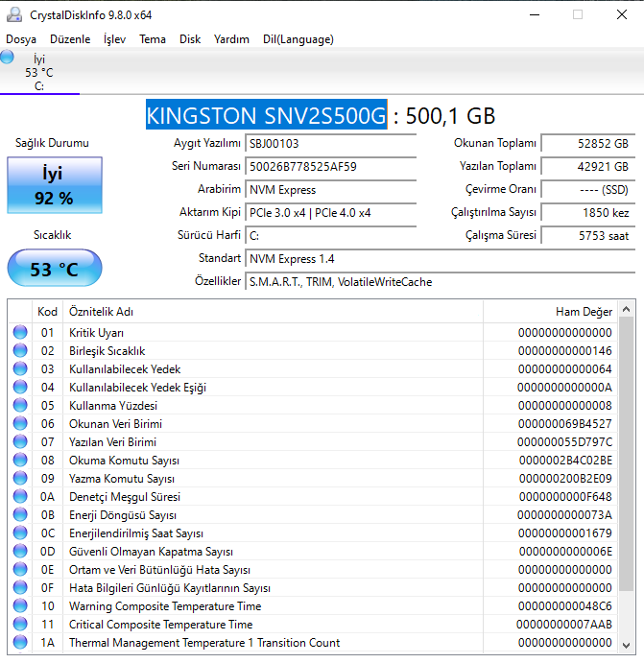The width and height of the screenshot is (644, 663).
Task: Click raw value 0000000007AAB
Action: 564,624
